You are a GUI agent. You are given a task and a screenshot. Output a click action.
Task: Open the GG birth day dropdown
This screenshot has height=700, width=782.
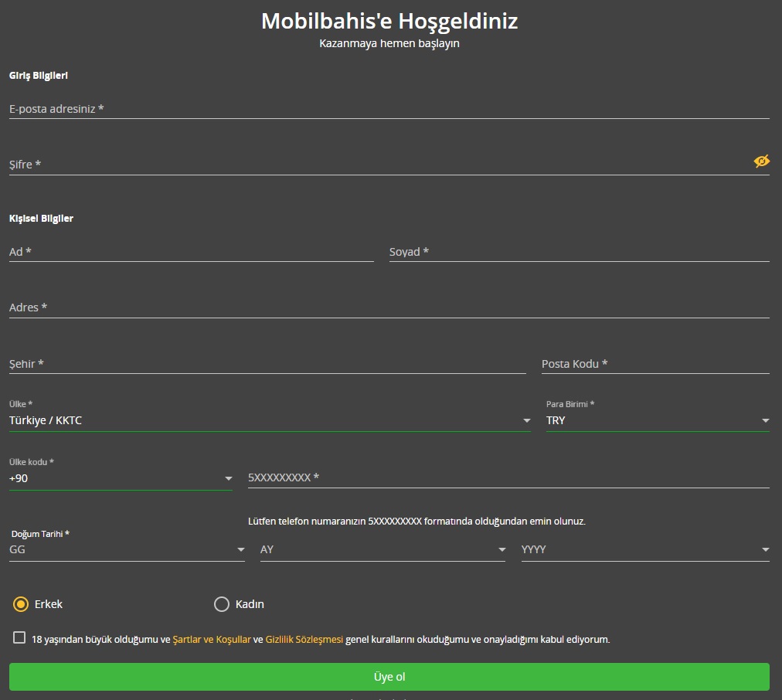[127, 549]
